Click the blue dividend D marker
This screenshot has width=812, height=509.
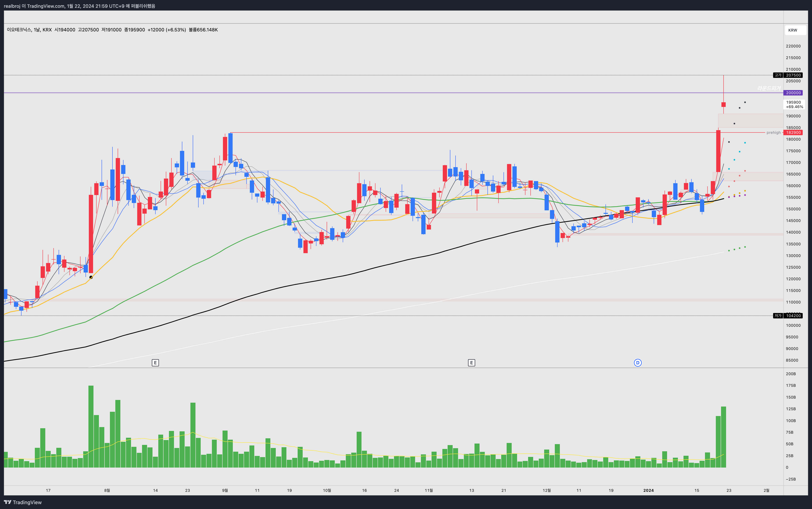pos(637,363)
